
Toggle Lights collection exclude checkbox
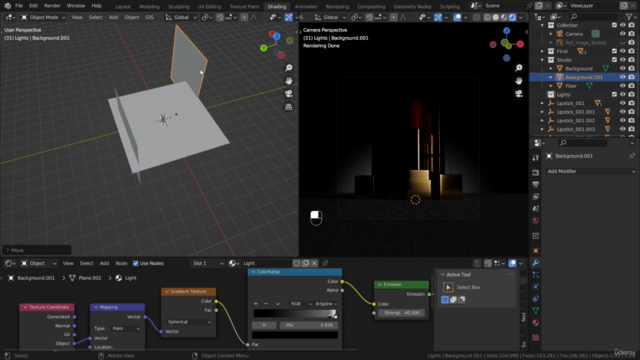point(614,94)
